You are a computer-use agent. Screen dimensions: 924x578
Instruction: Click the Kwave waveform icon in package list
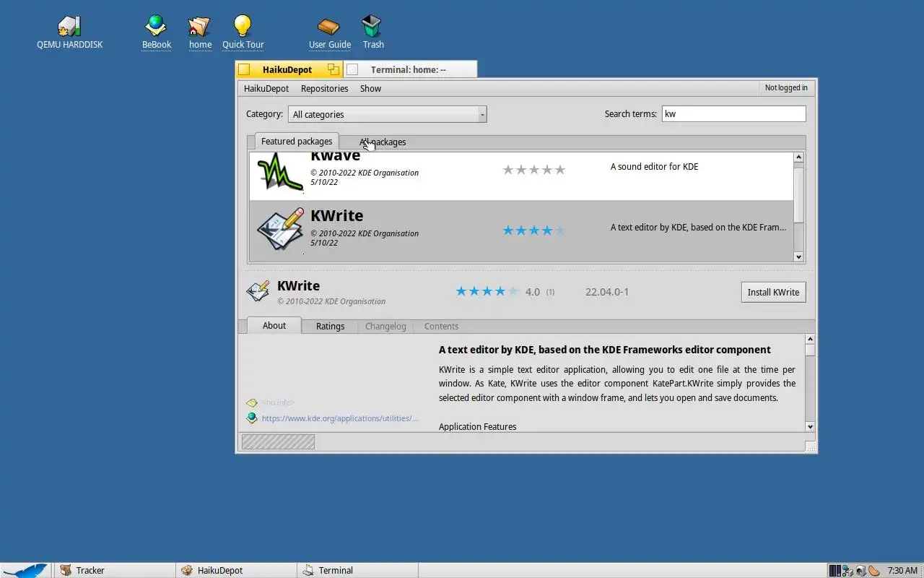click(x=280, y=172)
